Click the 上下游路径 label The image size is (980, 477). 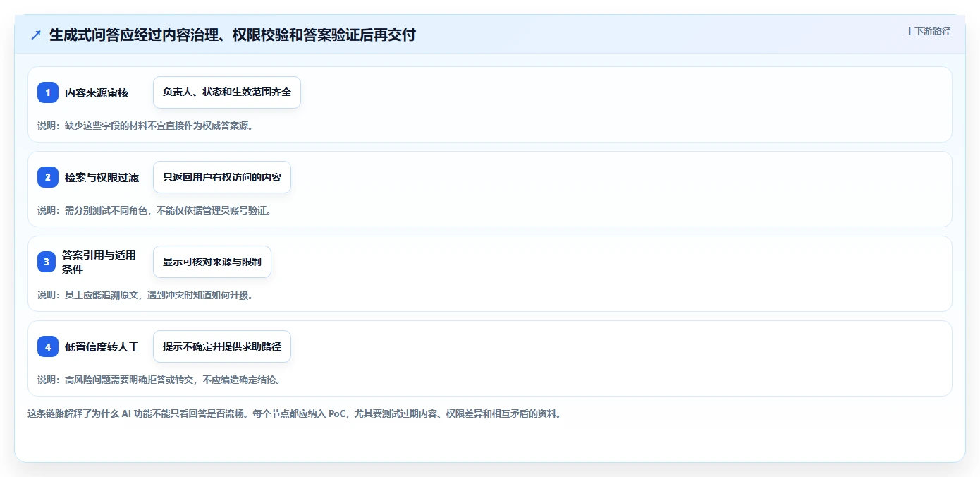tap(928, 31)
